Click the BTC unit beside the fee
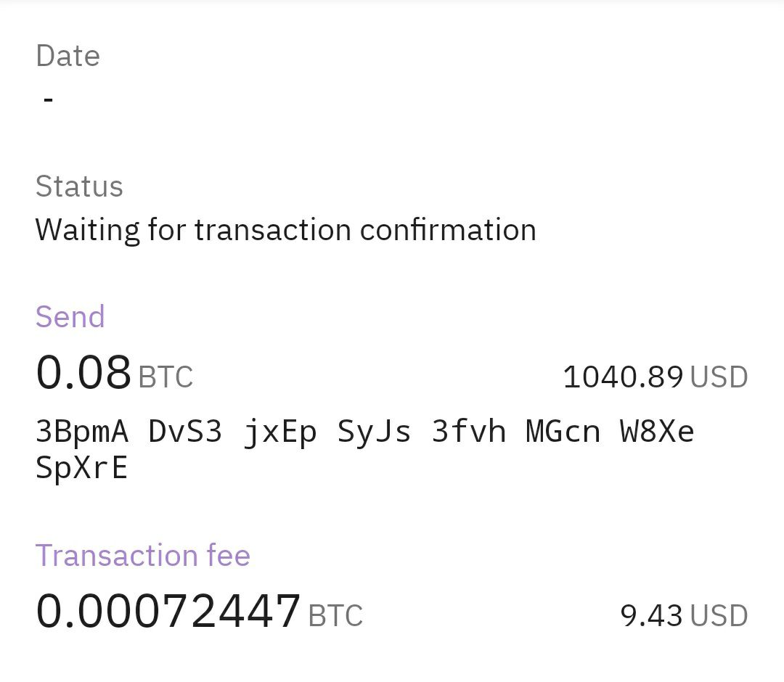 pos(335,616)
